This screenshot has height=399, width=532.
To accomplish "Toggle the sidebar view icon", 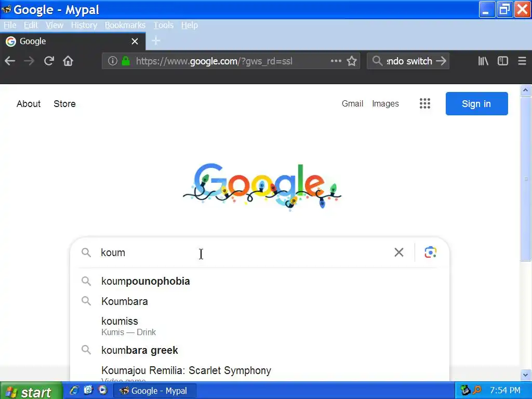I will tap(503, 61).
